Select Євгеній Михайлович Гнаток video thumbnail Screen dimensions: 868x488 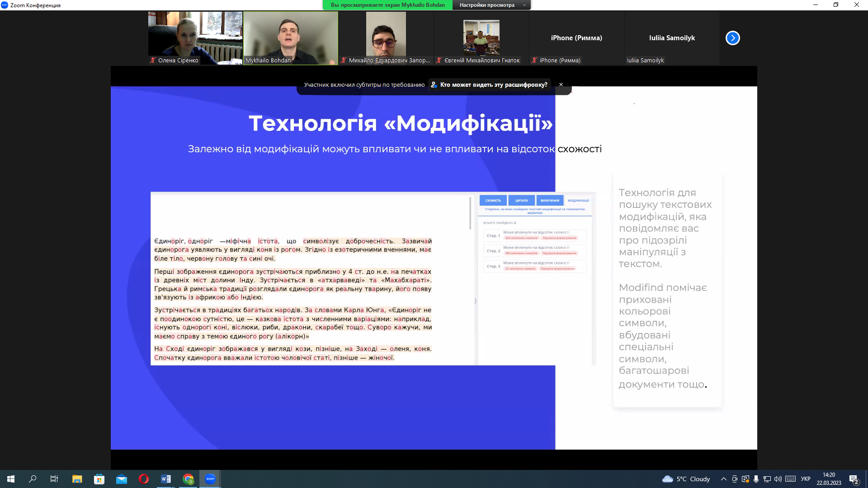[x=481, y=38]
